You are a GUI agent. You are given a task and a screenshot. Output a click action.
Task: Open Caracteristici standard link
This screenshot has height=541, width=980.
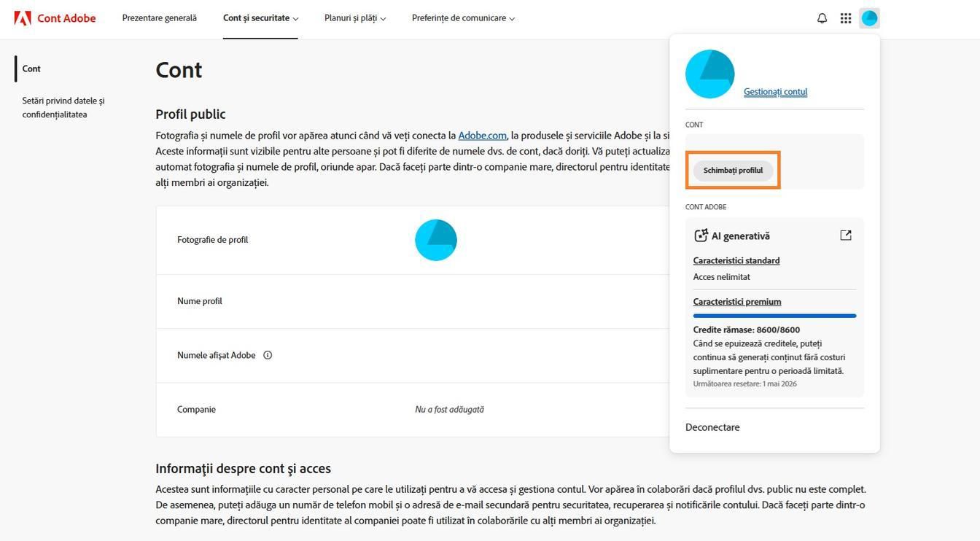pyautogui.click(x=736, y=261)
